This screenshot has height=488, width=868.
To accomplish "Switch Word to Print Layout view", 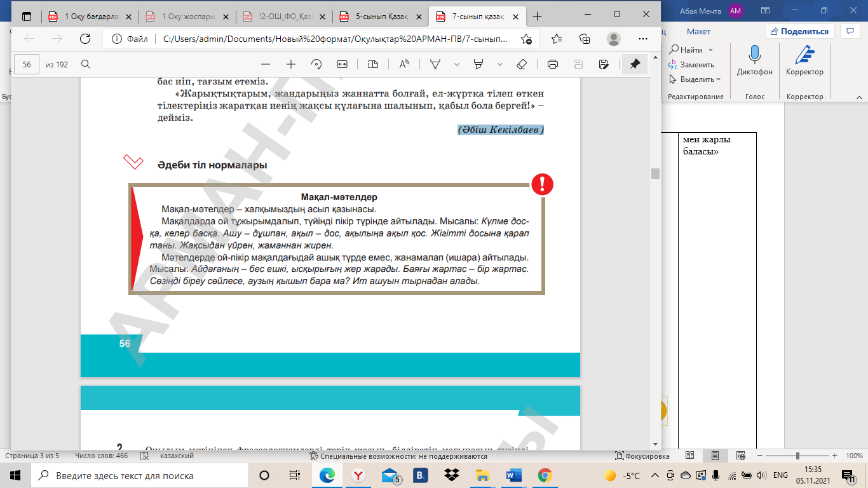I will click(x=715, y=456).
